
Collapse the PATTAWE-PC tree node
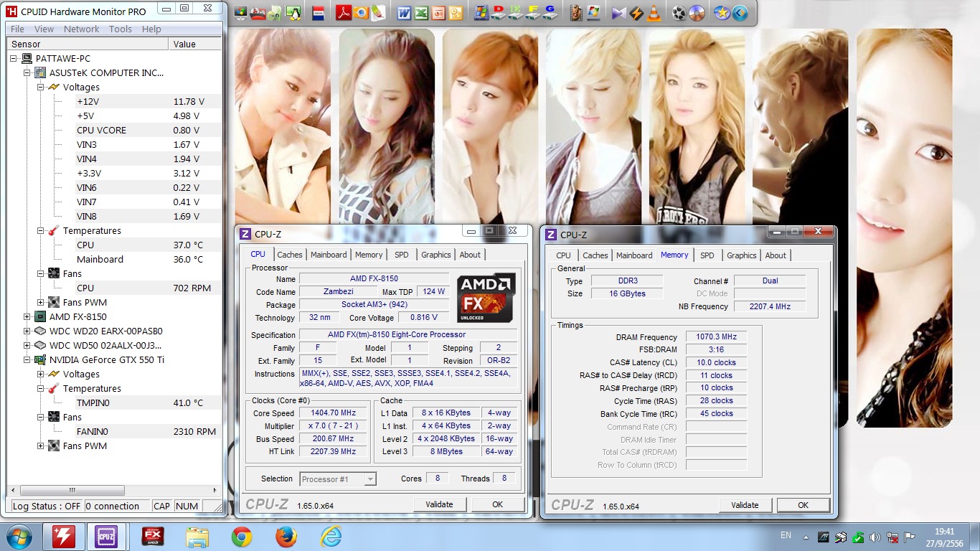14,58
